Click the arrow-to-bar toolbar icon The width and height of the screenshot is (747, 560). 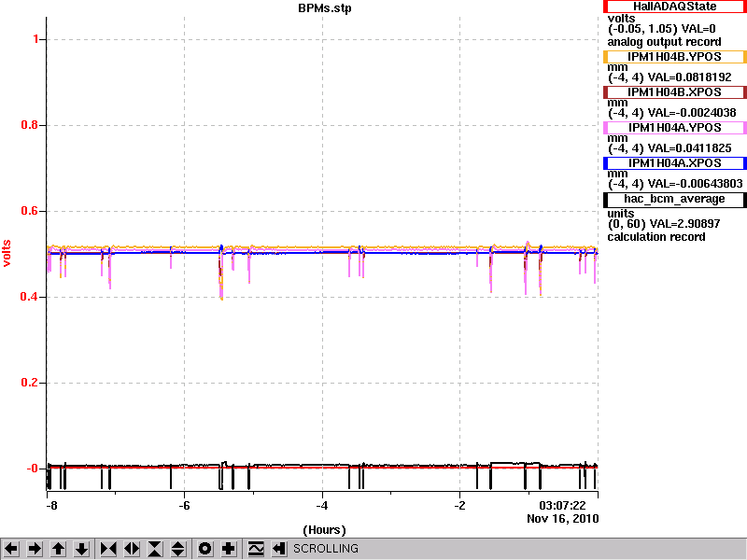point(279,549)
